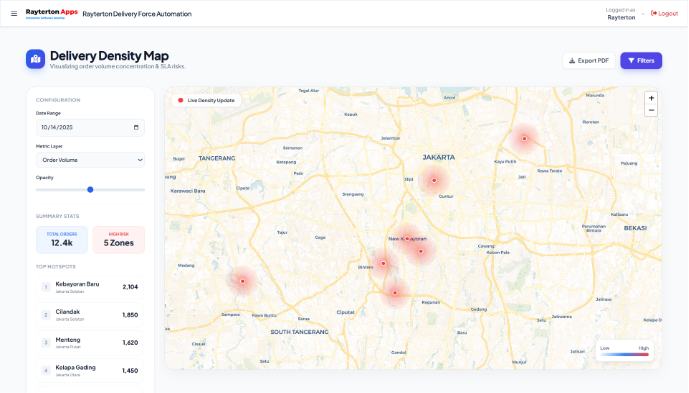
Task: Click the Rayterton Apps logo
Action: 51,14
